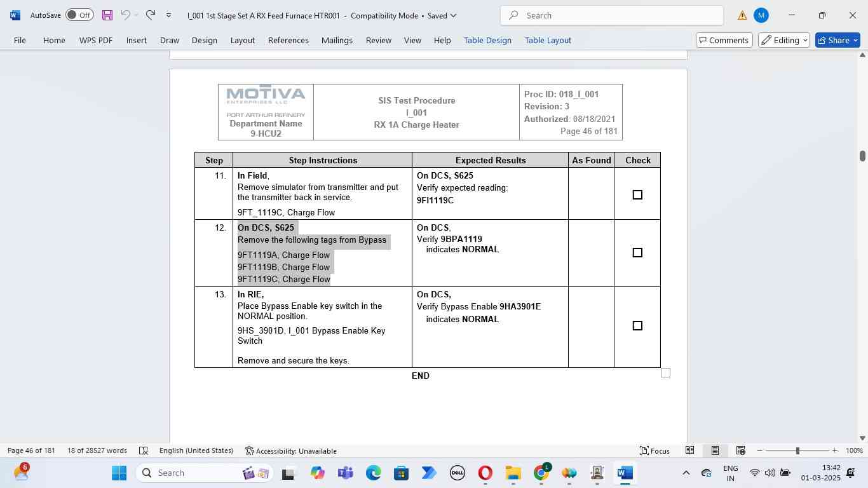This screenshot has height=488, width=868.
Task: Switch to the References tab
Action: coord(288,40)
